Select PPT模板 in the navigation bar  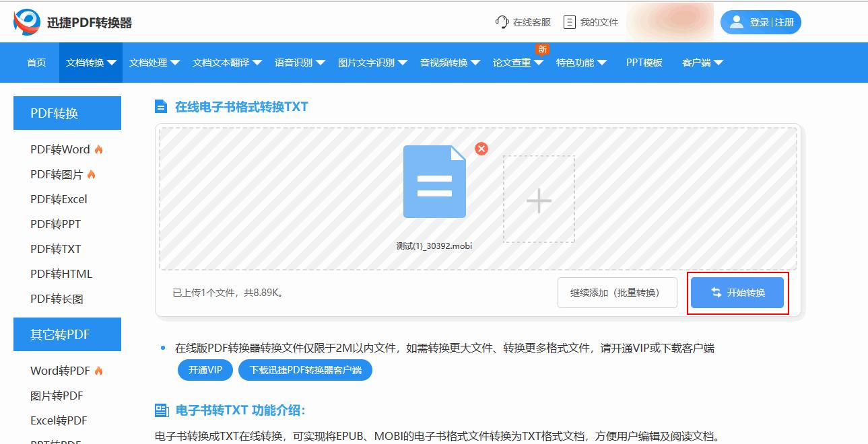point(644,62)
